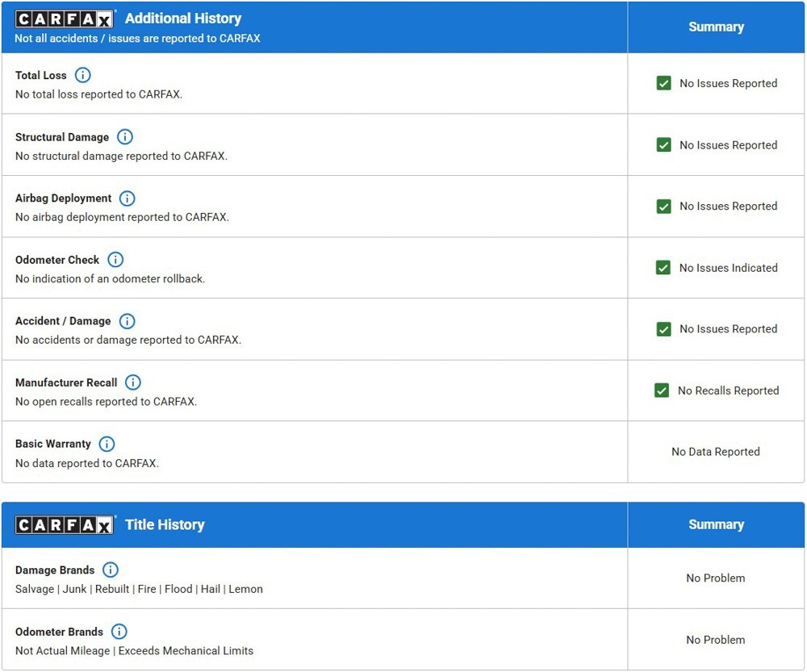Click green checkmark in Total Loss row

tap(663, 83)
